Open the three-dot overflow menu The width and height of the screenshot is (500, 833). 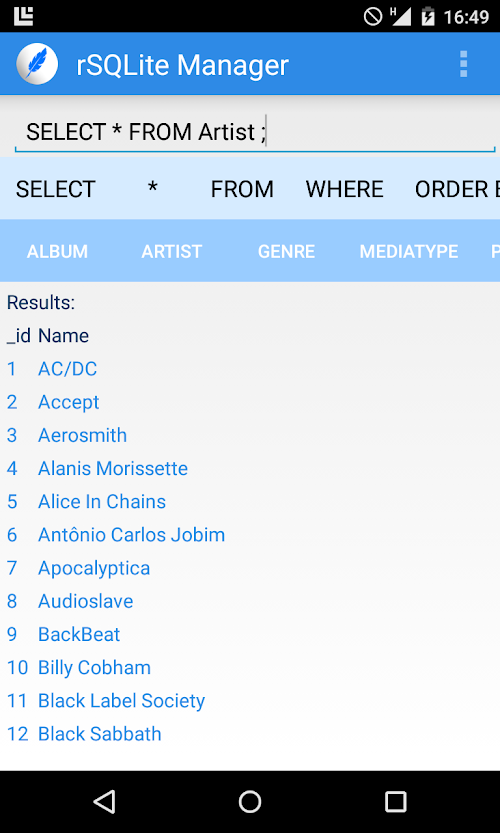(463, 64)
